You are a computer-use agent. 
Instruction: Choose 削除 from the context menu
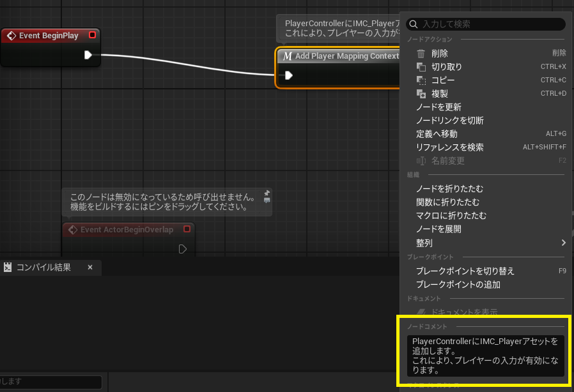[x=487, y=54]
